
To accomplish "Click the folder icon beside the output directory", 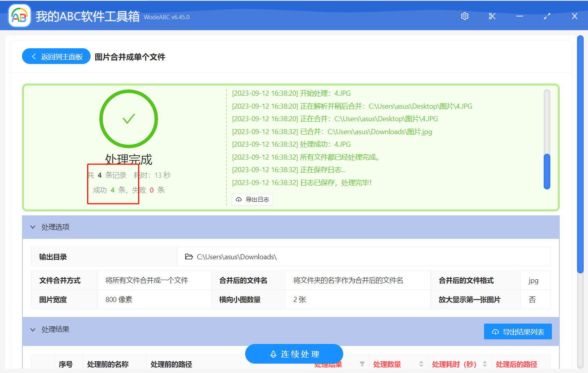I will 189,256.
